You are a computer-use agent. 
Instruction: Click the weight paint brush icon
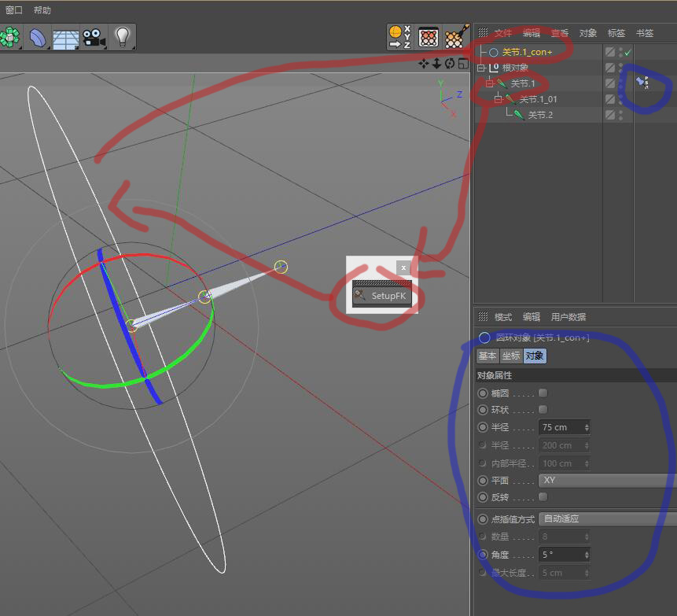coord(456,36)
